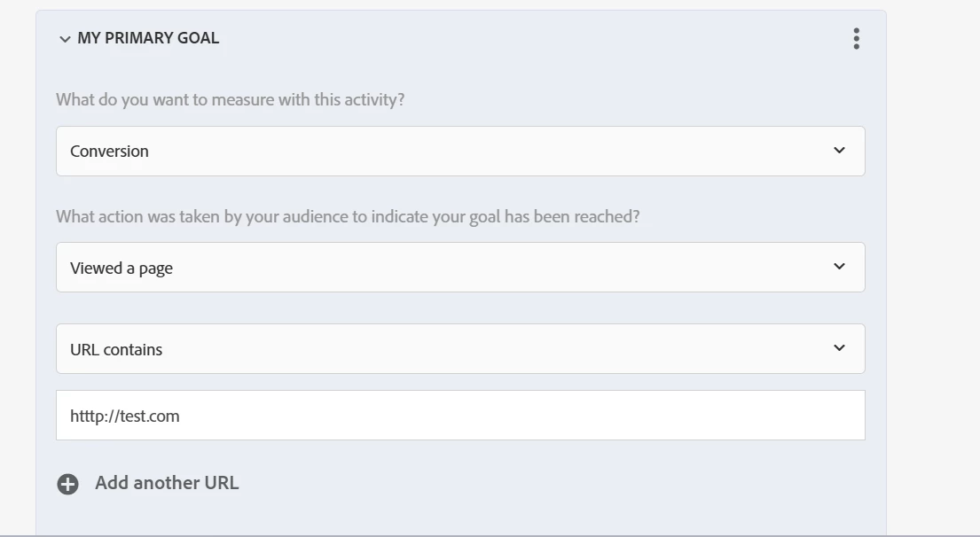This screenshot has width=980, height=537.
Task: Click the arrow on URL contains dropdown
Action: click(839, 348)
